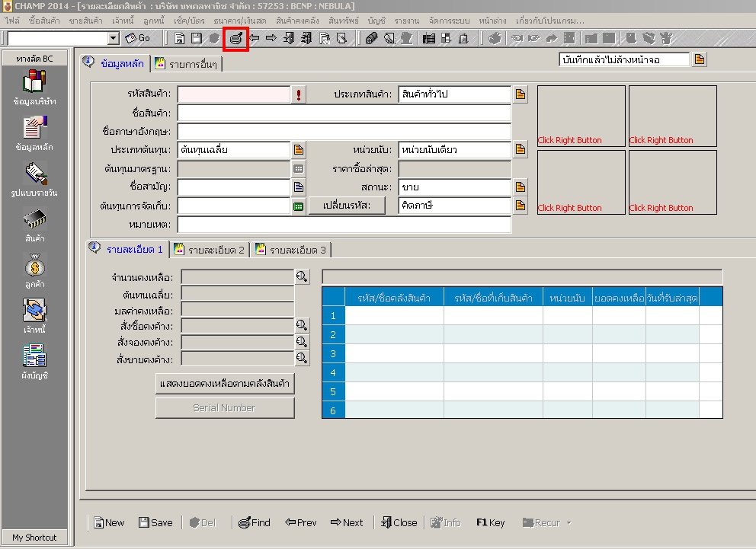Focus the หมายเหตุ input field

point(344,225)
